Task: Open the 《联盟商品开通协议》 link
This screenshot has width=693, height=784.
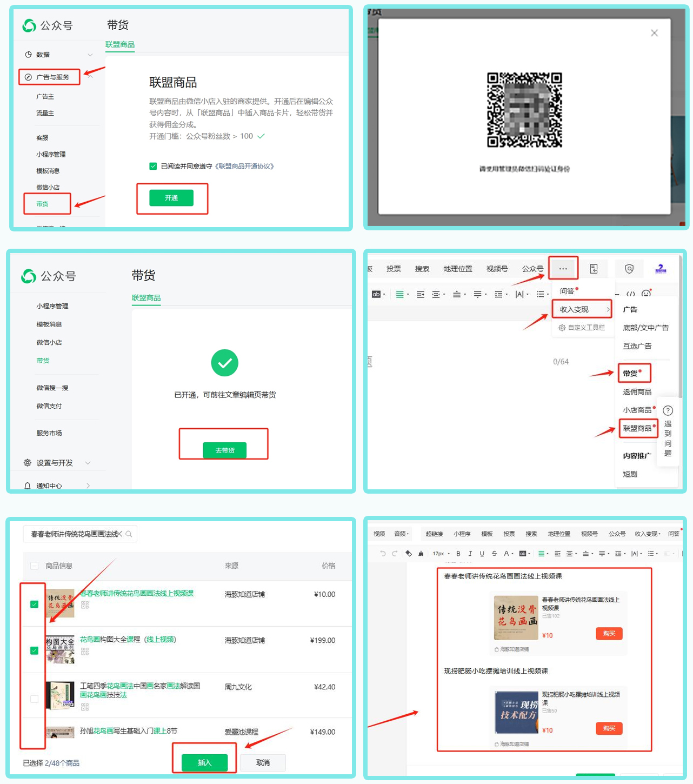Action: [x=244, y=167]
